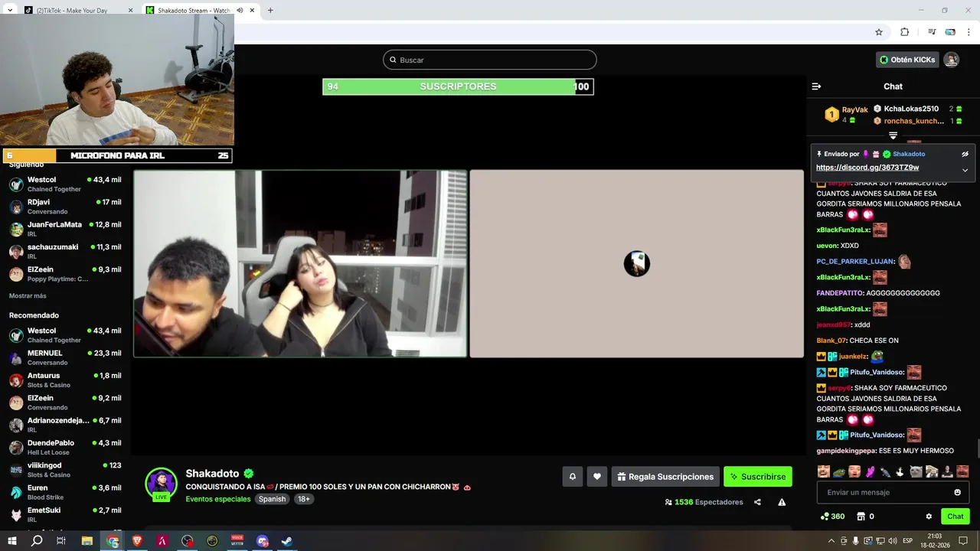This screenshot has height=551, width=980.
Task: Click the subscriber goal progress bar
Action: (458, 86)
